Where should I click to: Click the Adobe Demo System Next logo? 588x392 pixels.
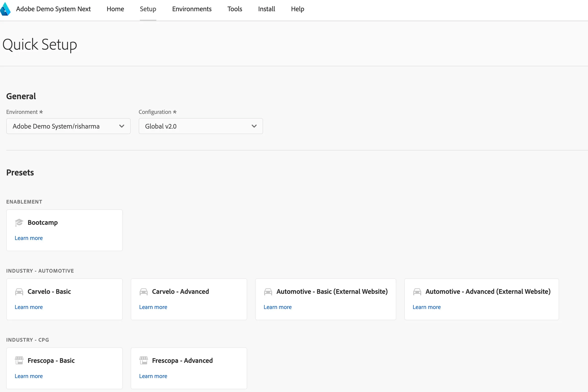5,9
